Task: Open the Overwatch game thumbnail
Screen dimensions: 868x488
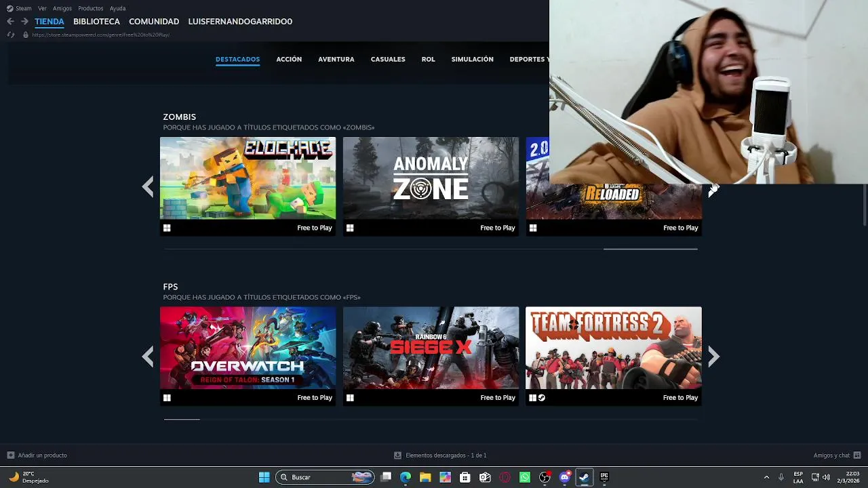Action: point(248,348)
